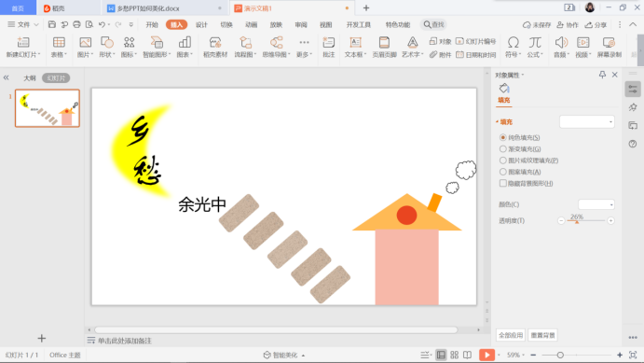The width and height of the screenshot is (644, 363).
Task: Open the 59% zoom level dropdown
Action: click(515, 355)
